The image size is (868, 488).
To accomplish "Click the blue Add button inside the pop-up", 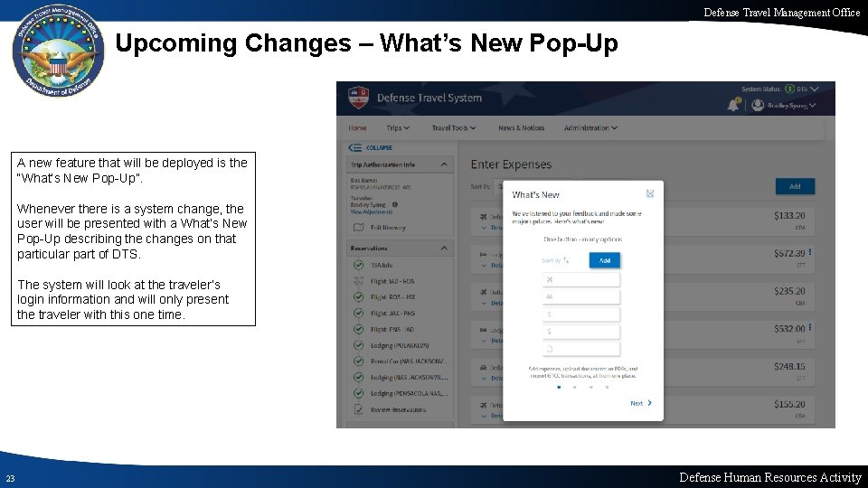I will pos(605,260).
